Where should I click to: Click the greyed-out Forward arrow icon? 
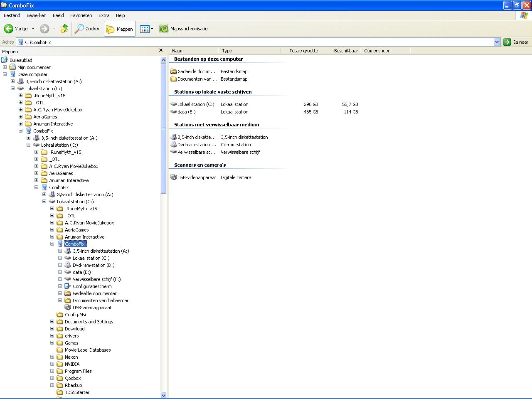pos(44,29)
